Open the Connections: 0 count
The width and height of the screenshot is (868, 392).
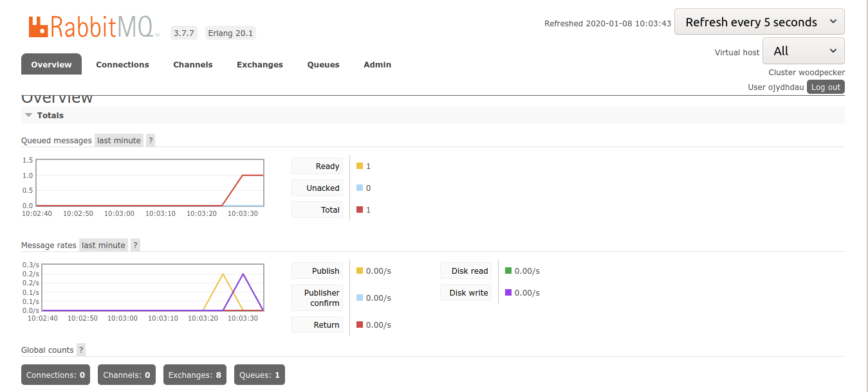coord(56,375)
